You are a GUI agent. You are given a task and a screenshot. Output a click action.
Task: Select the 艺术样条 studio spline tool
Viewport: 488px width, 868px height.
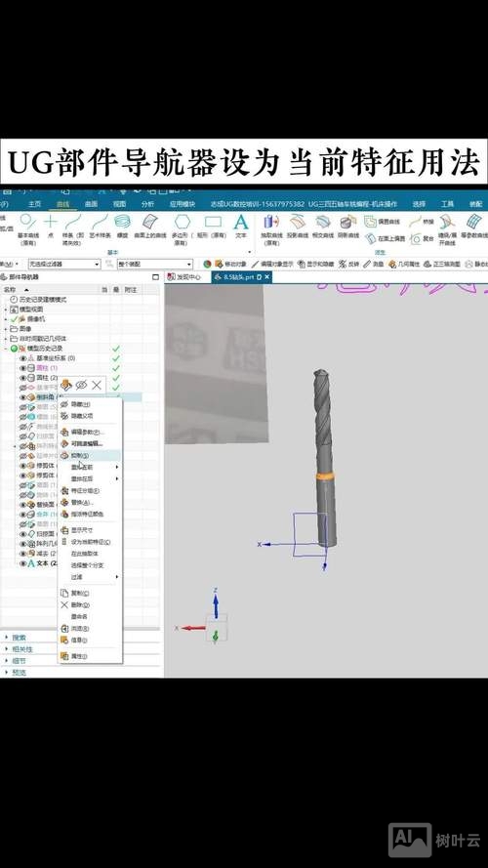click(x=101, y=226)
